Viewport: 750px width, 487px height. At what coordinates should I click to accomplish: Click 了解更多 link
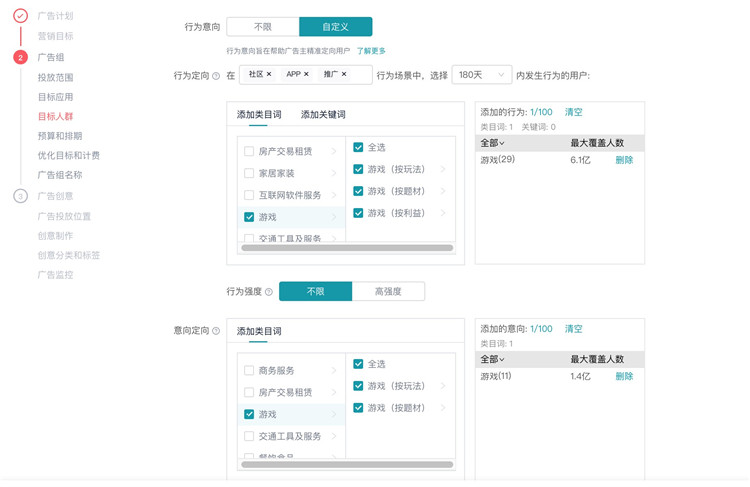[371, 51]
